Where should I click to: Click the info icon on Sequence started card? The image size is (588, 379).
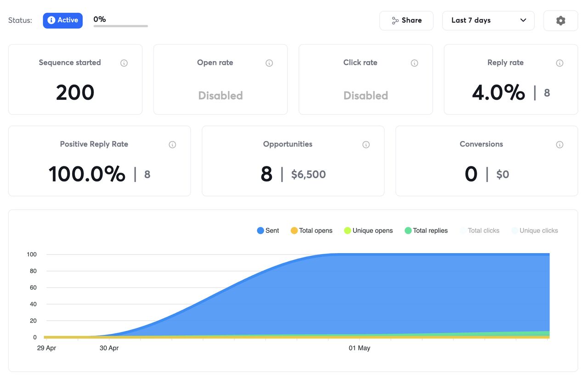click(124, 63)
